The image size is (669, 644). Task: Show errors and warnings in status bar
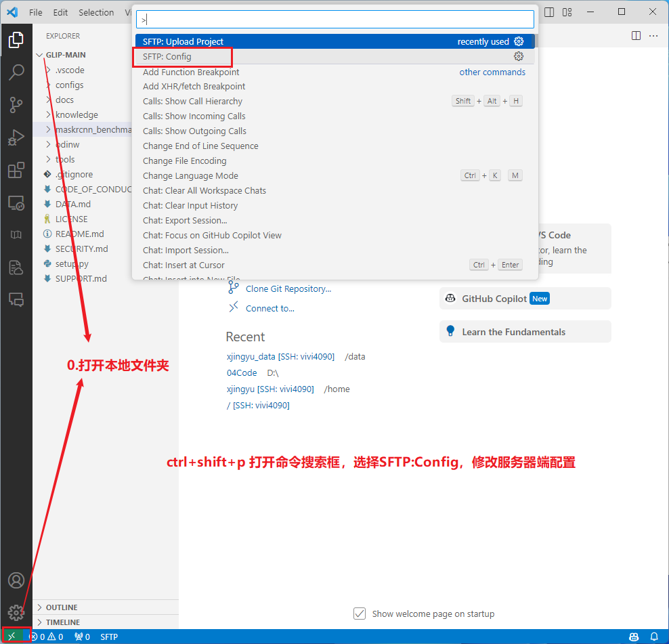[47, 637]
